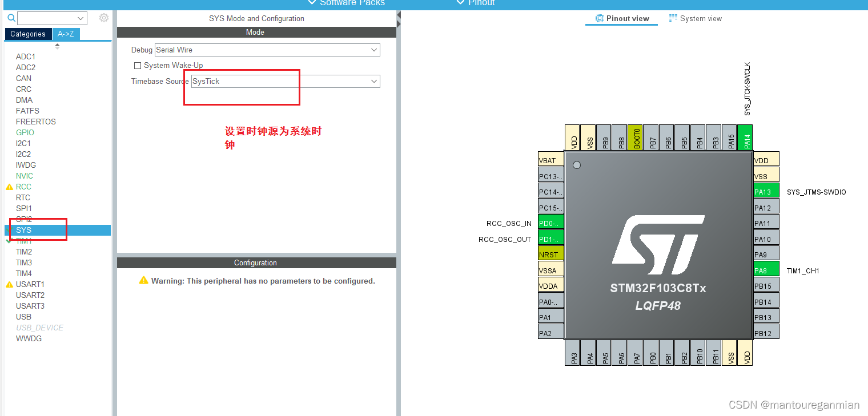
Task: Click the BOOT0 pin on the chip
Action: pyautogui.click(x=635, y=138)
